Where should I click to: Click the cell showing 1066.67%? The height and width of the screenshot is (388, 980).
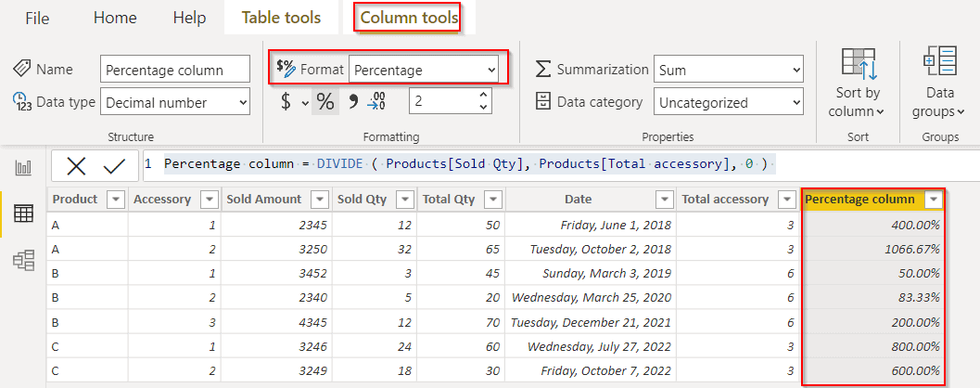(872, 249)
